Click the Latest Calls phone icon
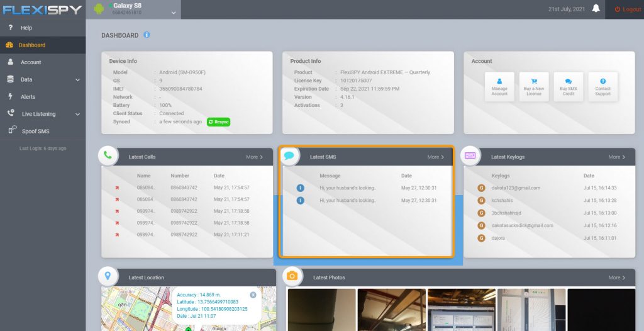This screenshot has height=331, width=644. (x=108, y=155)
